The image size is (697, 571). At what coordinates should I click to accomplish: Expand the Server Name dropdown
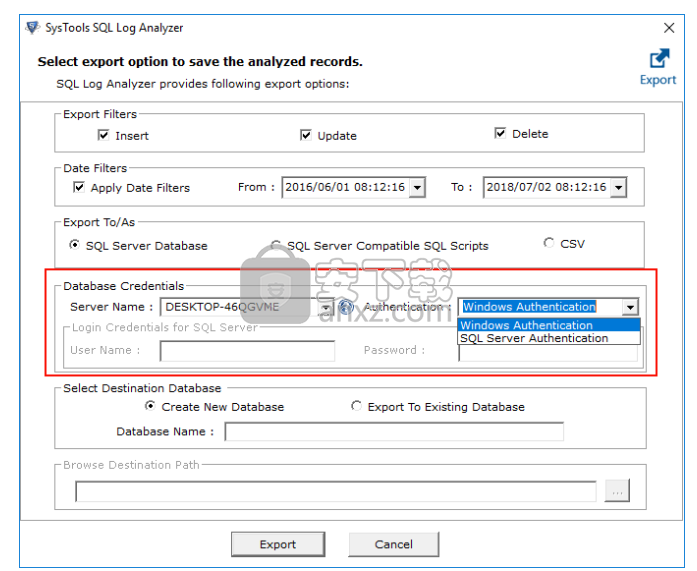click(x=326, y=307)
